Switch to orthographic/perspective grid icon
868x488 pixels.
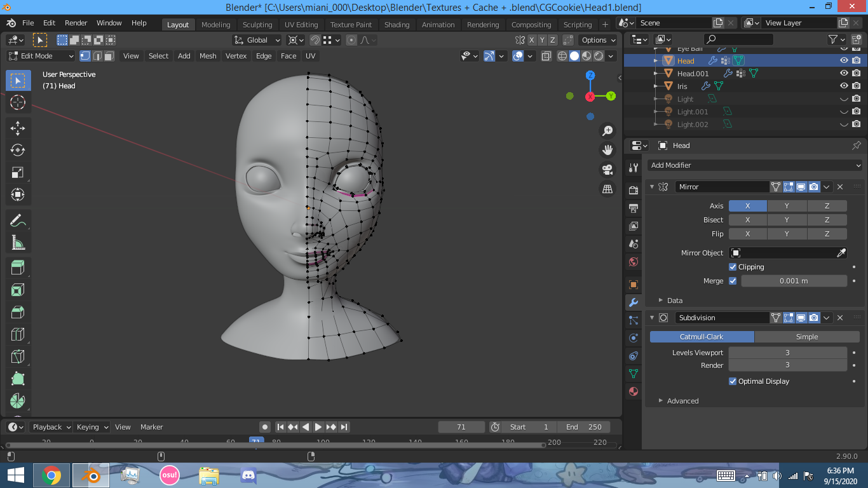pos(607,189)
